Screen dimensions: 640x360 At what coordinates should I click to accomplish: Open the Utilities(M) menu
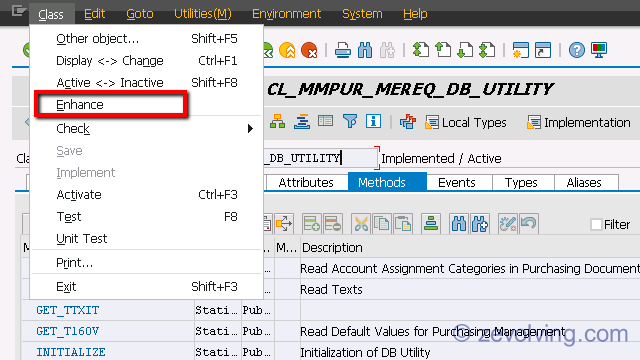click(x=202, y=14)
